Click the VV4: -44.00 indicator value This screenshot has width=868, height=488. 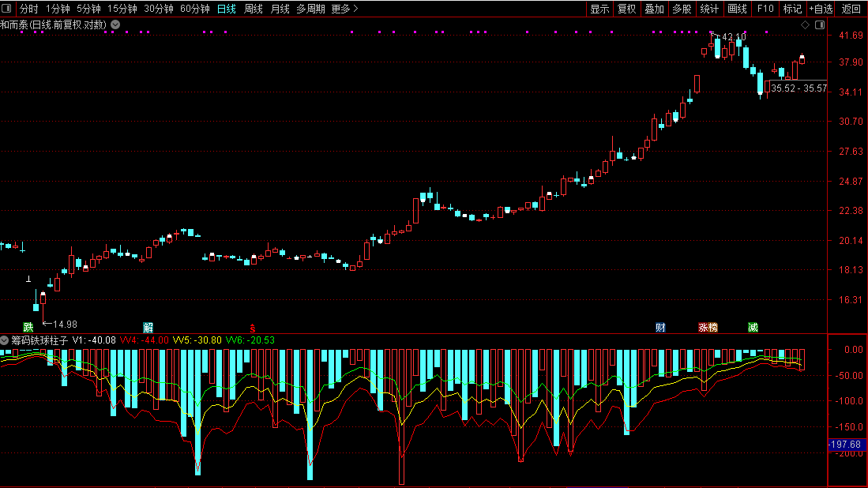point(144,340)
